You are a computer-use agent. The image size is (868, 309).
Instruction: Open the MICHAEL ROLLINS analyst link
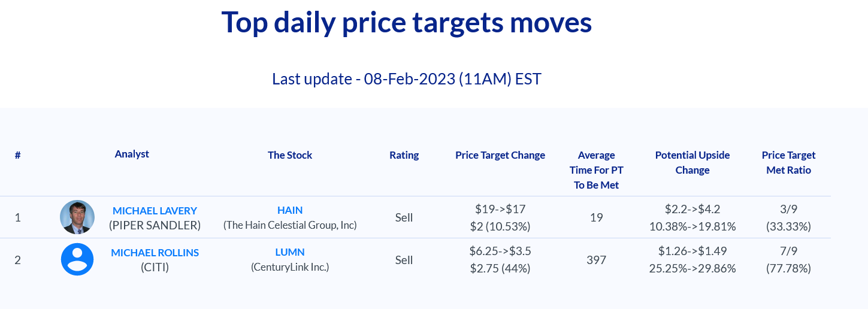pos(155,253)
